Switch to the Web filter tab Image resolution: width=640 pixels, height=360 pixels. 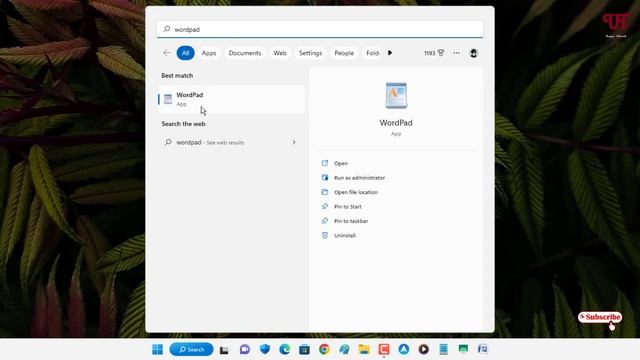click(280, 53)
